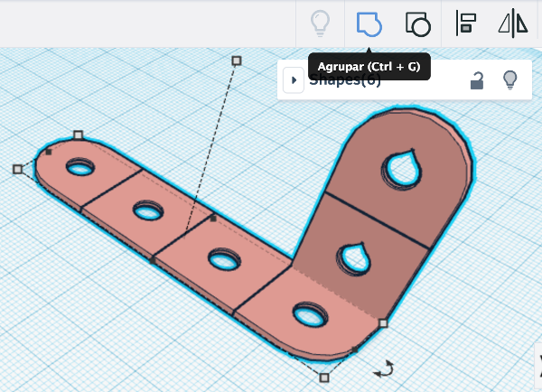The width and height of the screenshot is (542, 392).
Task: Toggle the lock on Shapes panel
Action: coord(476,81)
